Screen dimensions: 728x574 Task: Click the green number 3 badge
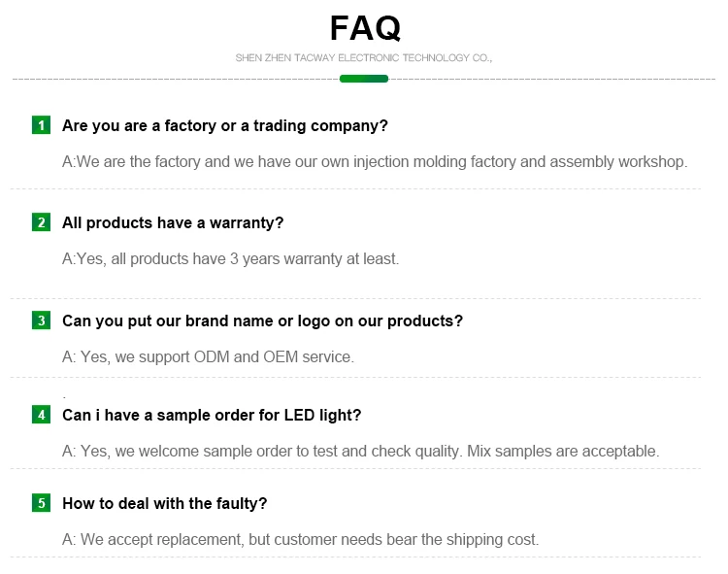click(x=41, y=321)
